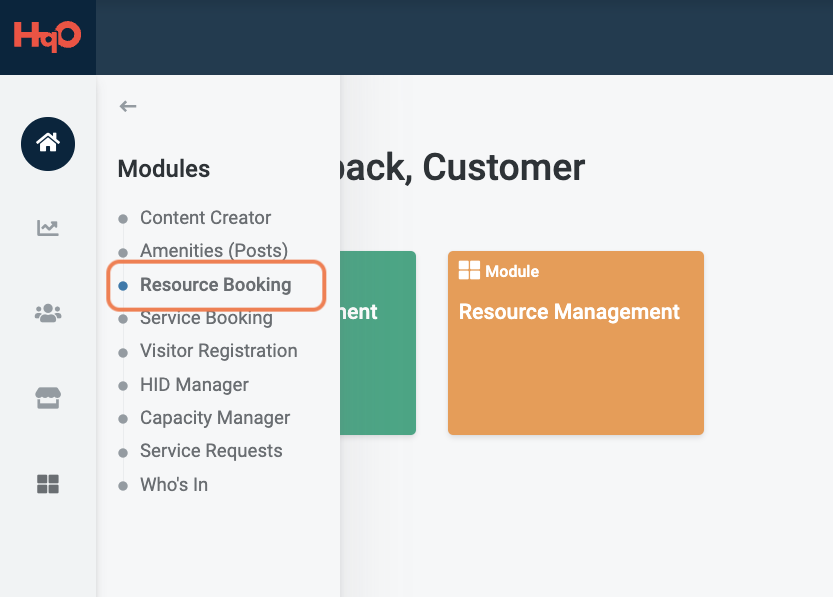The height and width of the screenshot is (597, 833).
Task: Click the HqO logo
Action: 47,36
